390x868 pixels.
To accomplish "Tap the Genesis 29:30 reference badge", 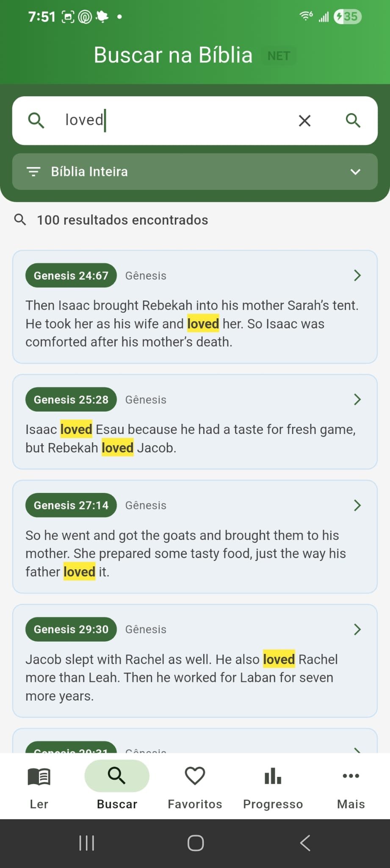I will [71, 629].
